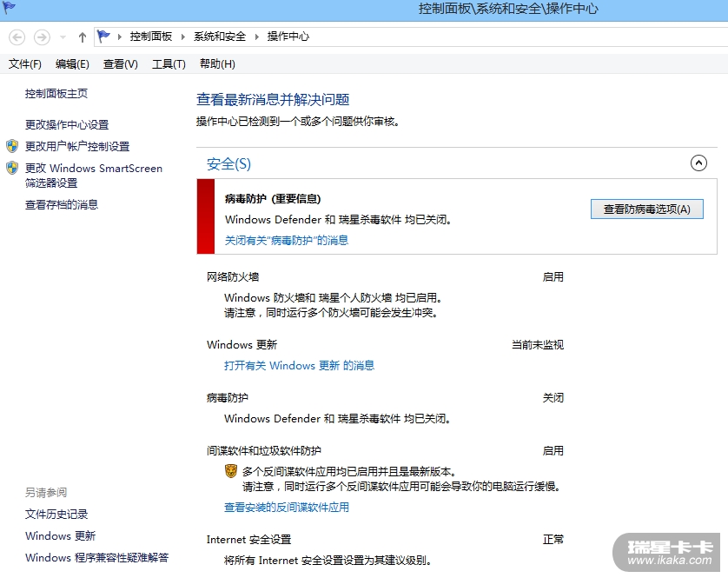Click the 当前未监视 status text
The image size is (728, 578).
538,345
